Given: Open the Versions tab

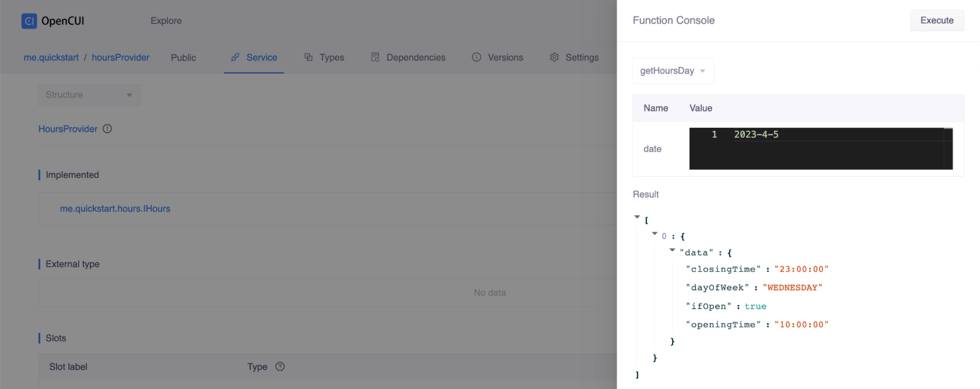Looking at the screenshot, I should click(x=498, y=57).
